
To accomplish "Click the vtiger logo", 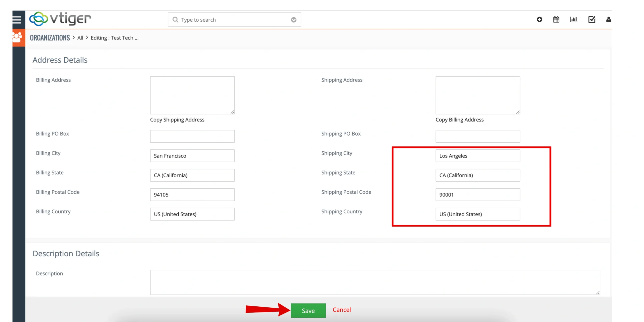I will coord(60,19).
